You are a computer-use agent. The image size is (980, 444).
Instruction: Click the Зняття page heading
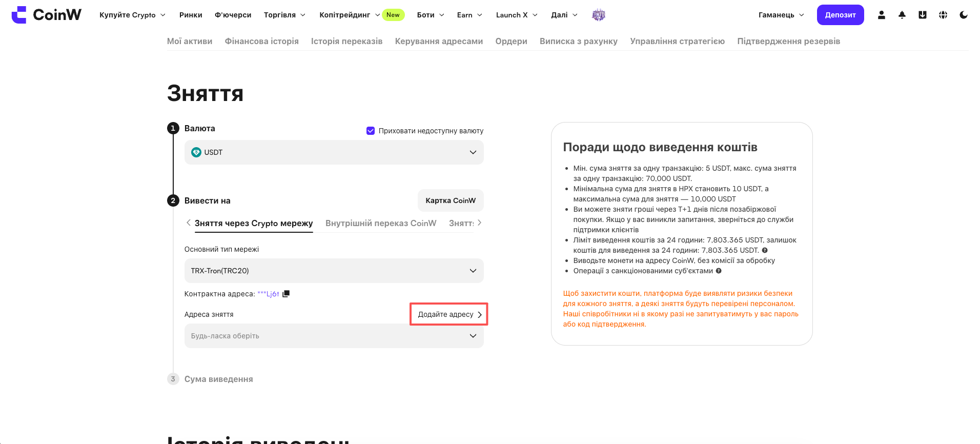(x=205, y=93)
